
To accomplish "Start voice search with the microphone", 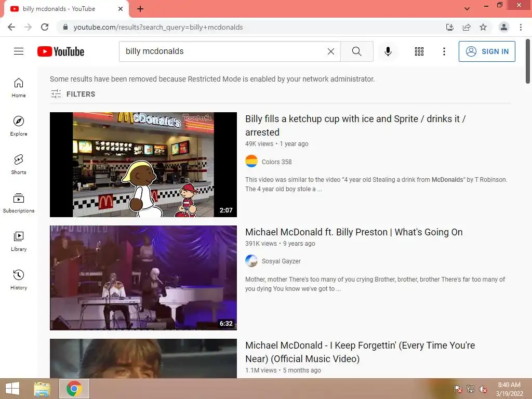I will point(388,51).
